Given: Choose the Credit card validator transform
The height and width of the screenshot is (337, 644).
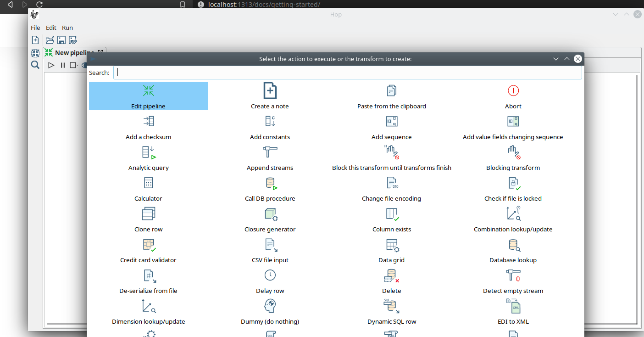Looking at the screenshot, I should pos(148,245).
